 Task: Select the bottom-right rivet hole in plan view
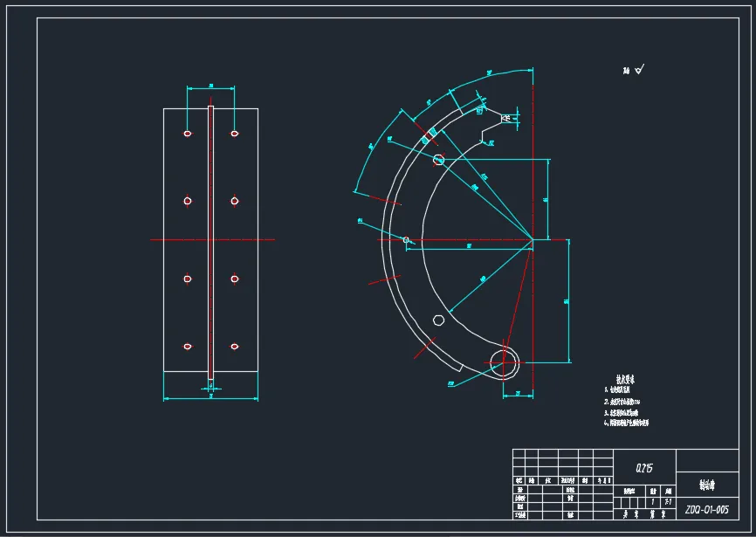[234, 346]
